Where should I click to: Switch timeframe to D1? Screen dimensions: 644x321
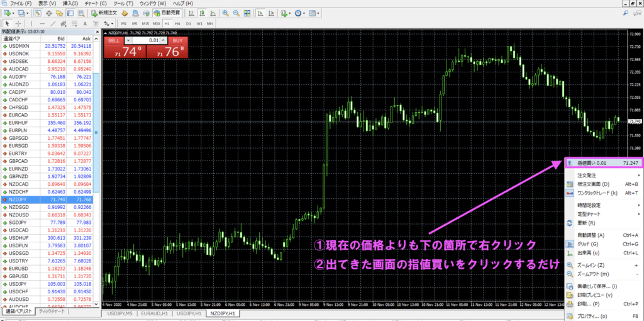point(189,23)
